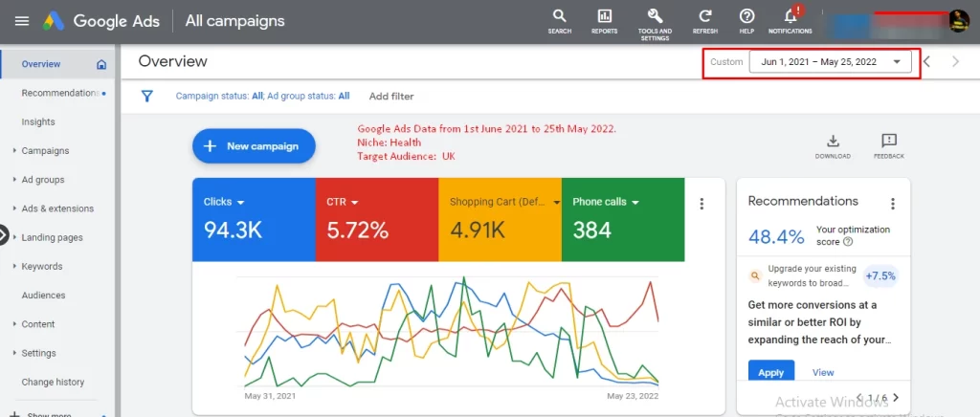Image resolution: width=980 pixels, height=417 pixels.
Task: Expand the collapsed side panel arrow
Action: click(3, 235)
